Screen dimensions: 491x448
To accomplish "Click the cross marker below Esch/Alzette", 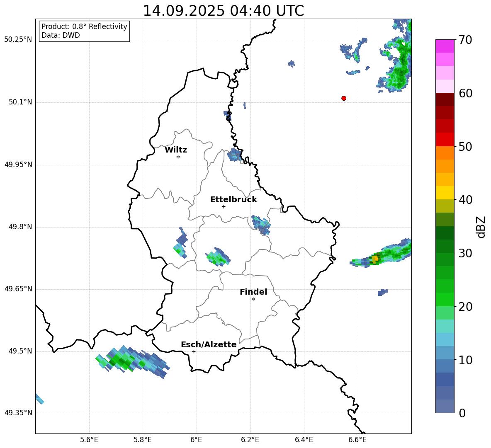I will click(x=194, y=351).
